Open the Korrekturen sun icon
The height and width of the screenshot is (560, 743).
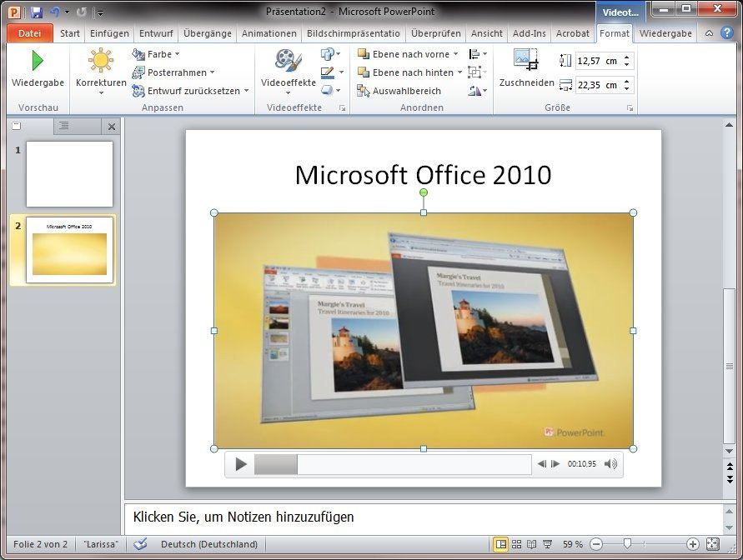point(101,62)
